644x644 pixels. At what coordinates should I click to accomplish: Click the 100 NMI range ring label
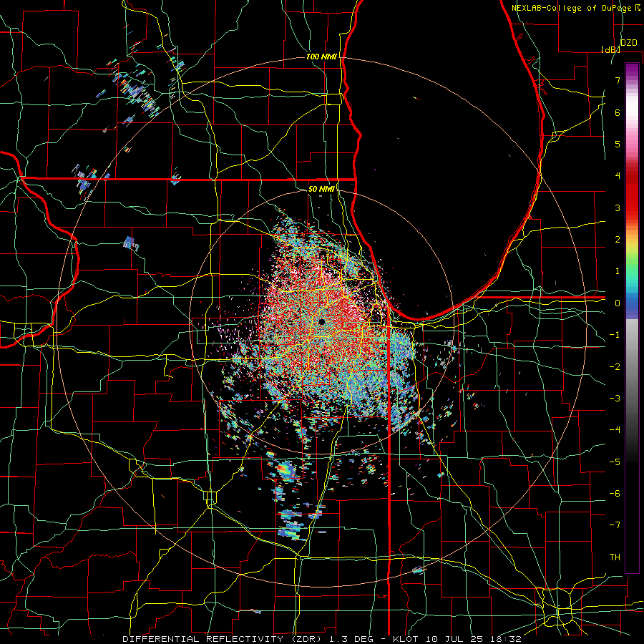(321, 57)
